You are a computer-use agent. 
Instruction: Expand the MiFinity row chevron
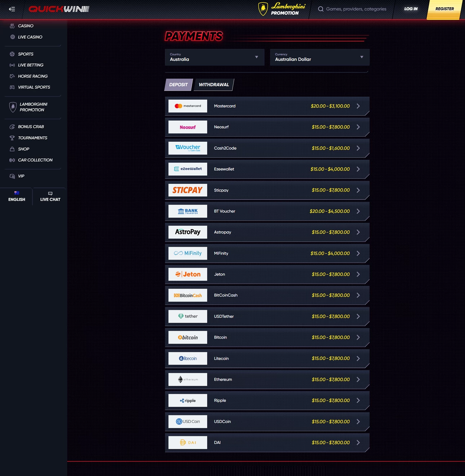pyautogui.click(x=358, y=253)
